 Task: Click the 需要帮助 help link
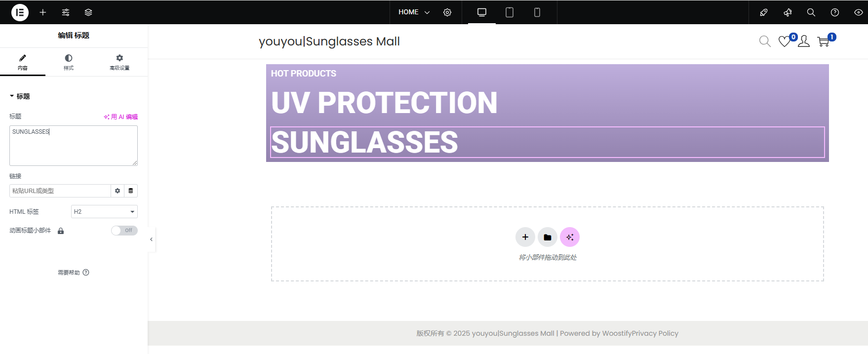coord(73,273)
